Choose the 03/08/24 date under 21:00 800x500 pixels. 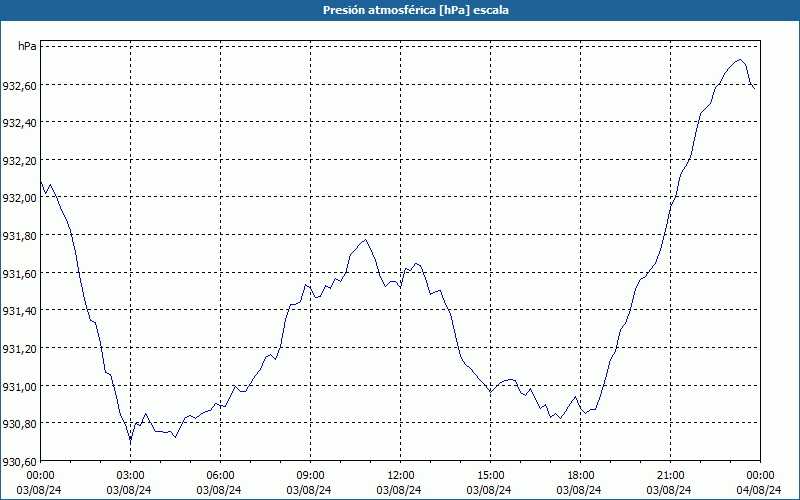[669, 490]
